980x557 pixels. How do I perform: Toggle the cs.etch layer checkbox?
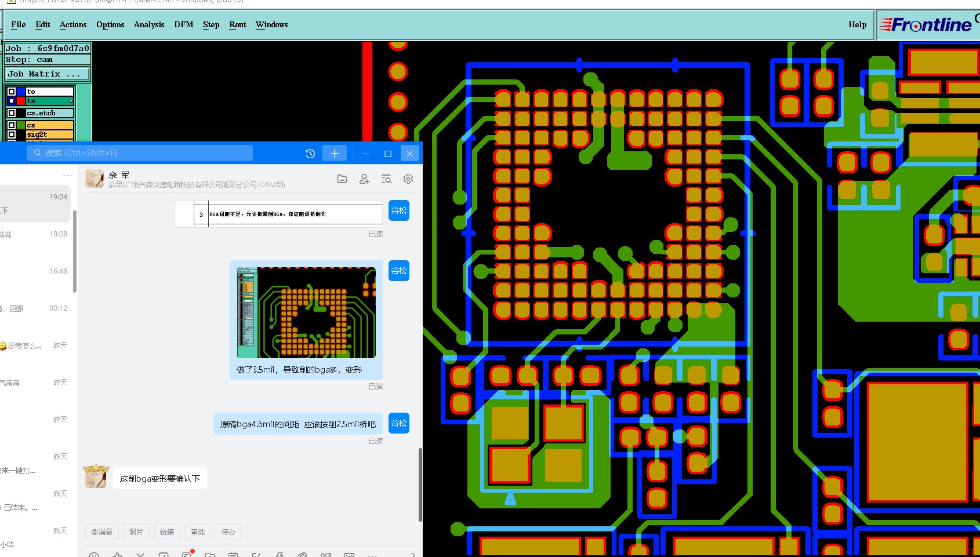point(12,113)
